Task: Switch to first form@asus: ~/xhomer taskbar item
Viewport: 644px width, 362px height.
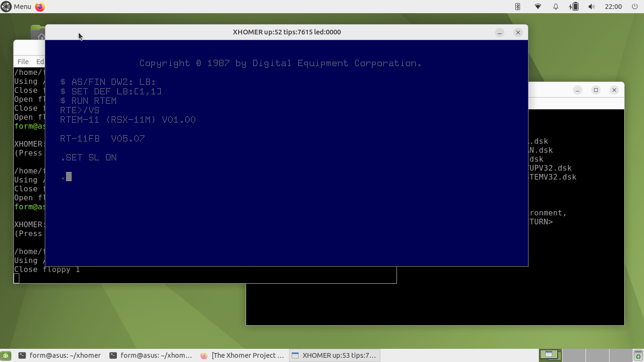Action: click(x=59, y=355)
